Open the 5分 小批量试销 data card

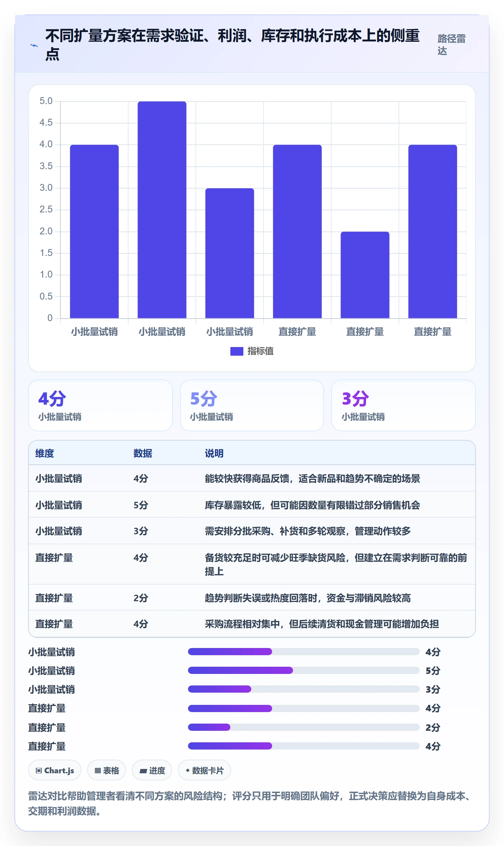pos(252,405)
